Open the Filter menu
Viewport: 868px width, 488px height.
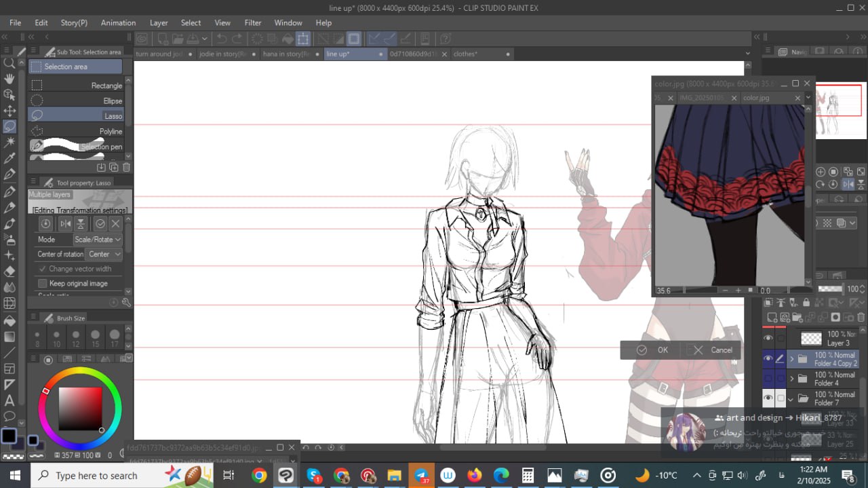[x=252, y=22]
